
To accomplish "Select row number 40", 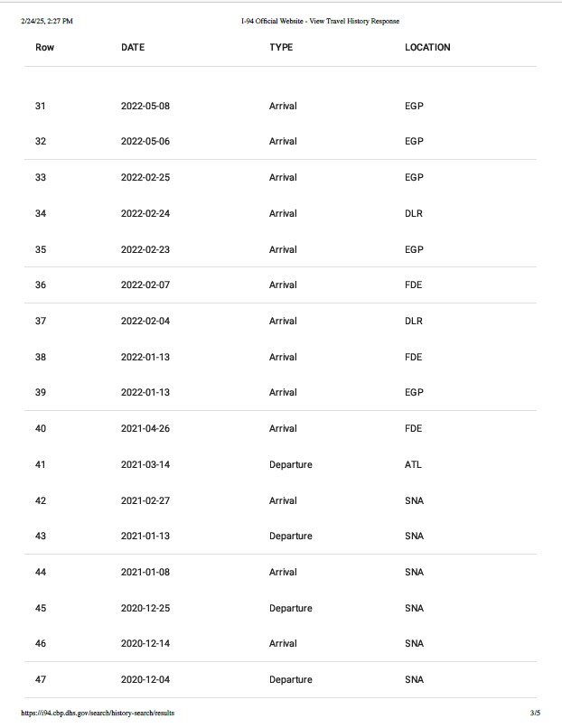I will pyautogui.click(x=41, y=428).
